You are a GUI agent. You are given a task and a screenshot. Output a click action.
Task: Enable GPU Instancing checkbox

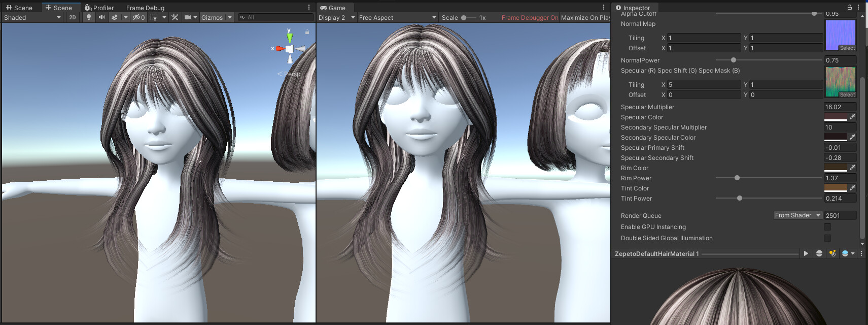coord(827,227)
